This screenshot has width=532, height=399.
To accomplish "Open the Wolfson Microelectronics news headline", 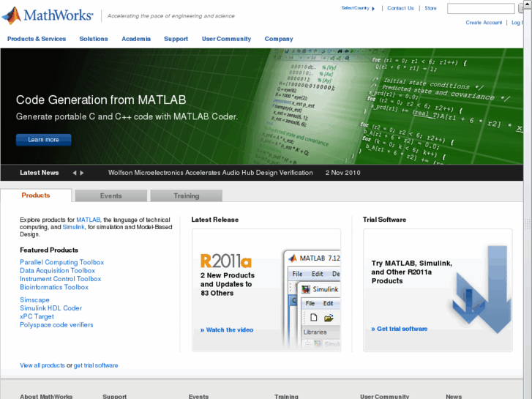I will (x=210, y=173).
